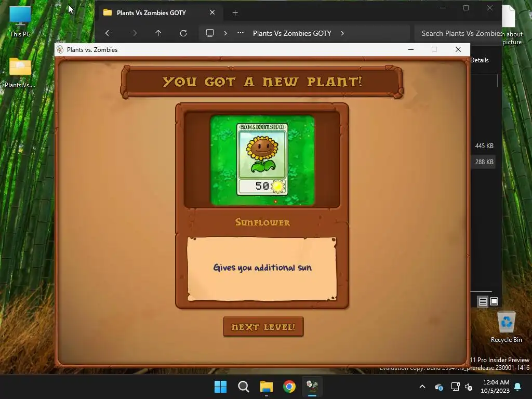Open the Recycle Bin

coord(506,327)
